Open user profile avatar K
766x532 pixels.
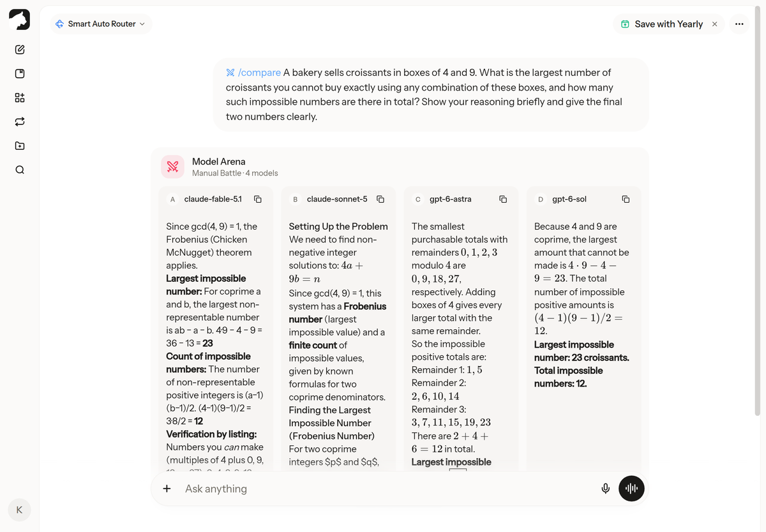tap(19, 509)
